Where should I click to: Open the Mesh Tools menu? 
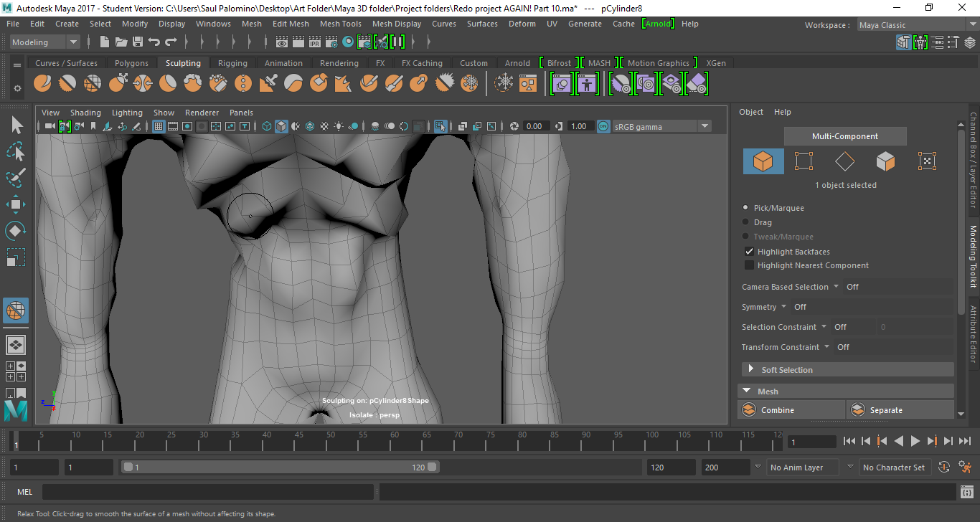tap(340, 24)
